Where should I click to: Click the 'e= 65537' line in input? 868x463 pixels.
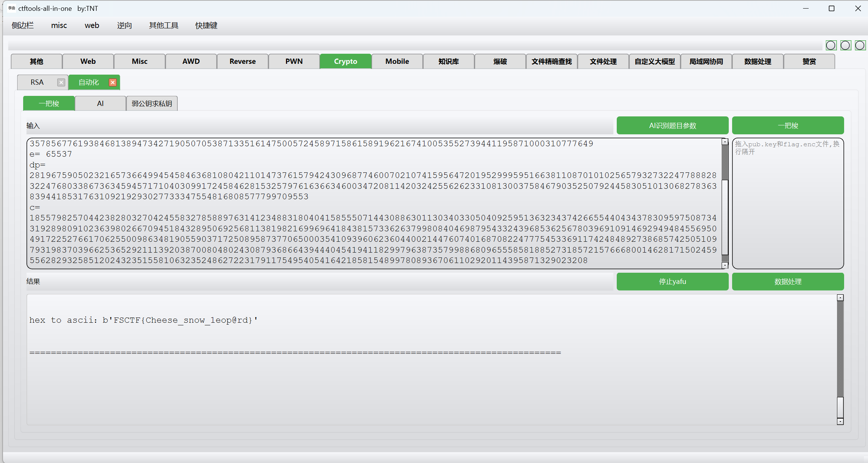coord(51,154)
